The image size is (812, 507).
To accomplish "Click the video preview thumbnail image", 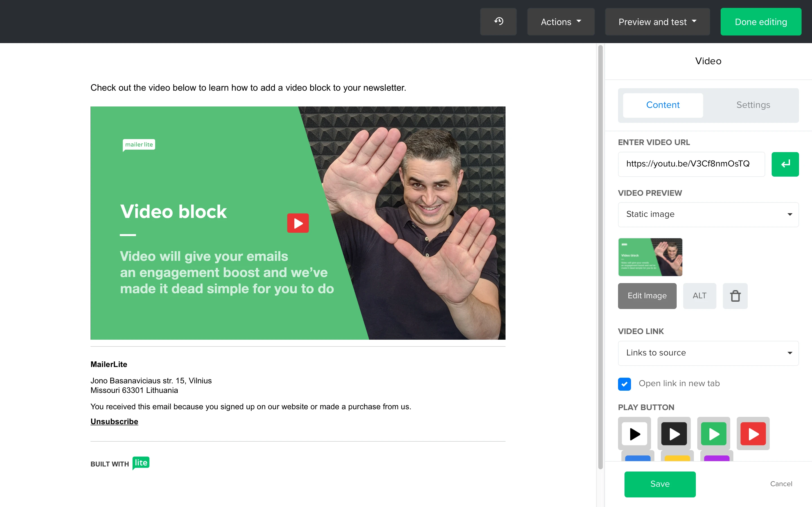I will (x=650, y=257).
